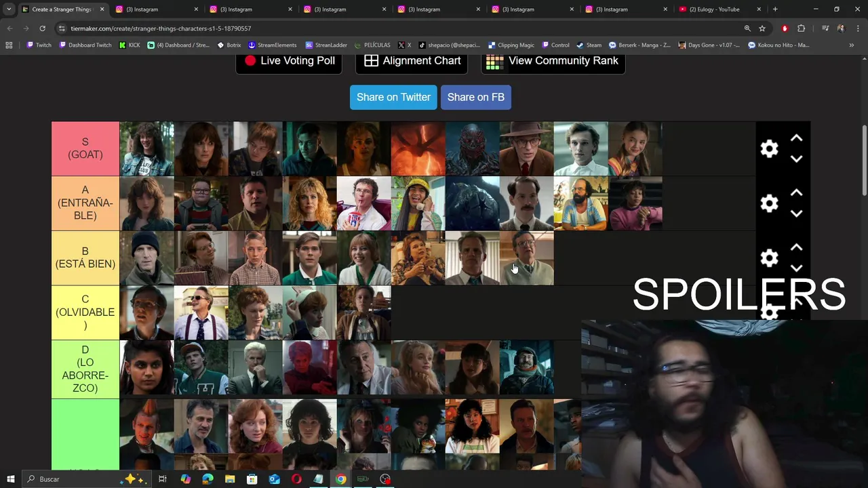The width and height of the screenshot is (868, 488).
Task: Open Chrome tab search chevron
Action: pos(9,9)
